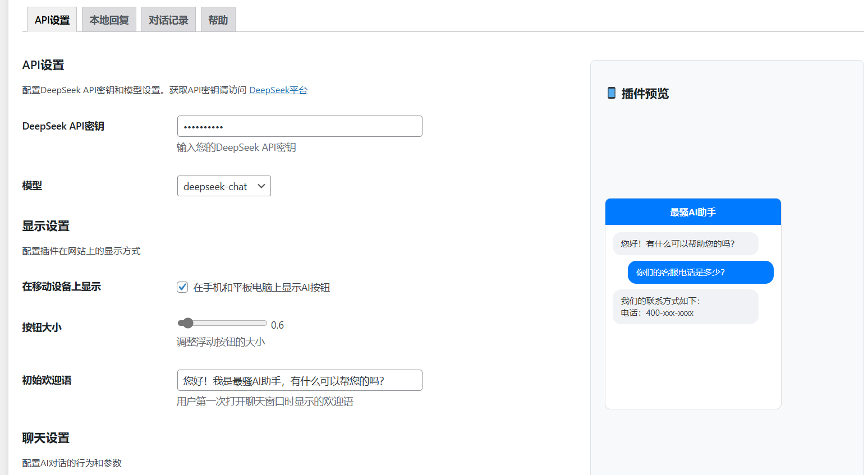Switch to the 本地回复 tab

tap(109, 20)
